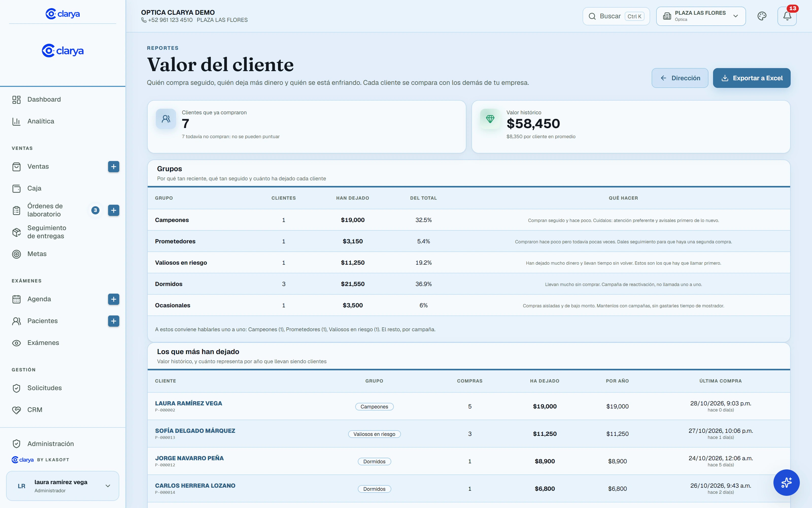
Task: Click the Exámenes eye icon
Action: [x=16, y=343]
